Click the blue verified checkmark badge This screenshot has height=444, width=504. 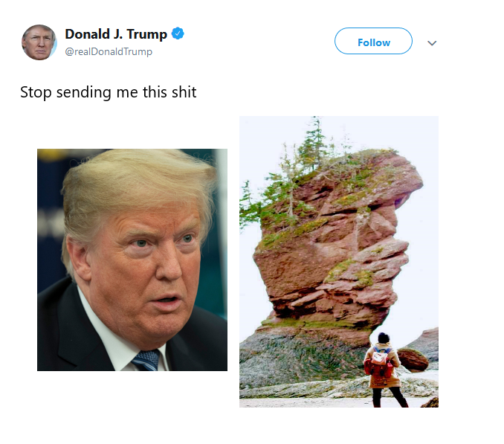pyautogui.click(x=178, y=33)
